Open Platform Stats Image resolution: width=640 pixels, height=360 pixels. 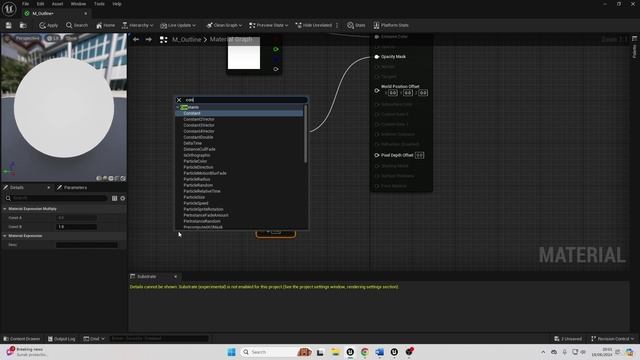click(391, 25)
